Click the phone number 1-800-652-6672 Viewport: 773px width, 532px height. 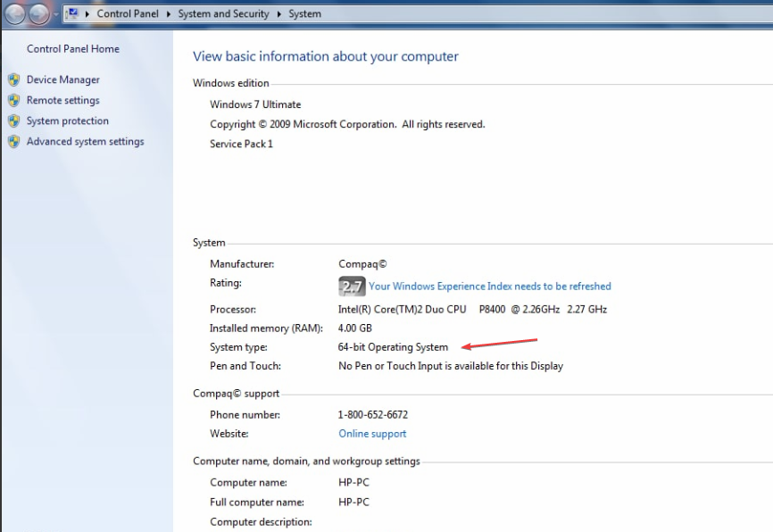[373, 415]
